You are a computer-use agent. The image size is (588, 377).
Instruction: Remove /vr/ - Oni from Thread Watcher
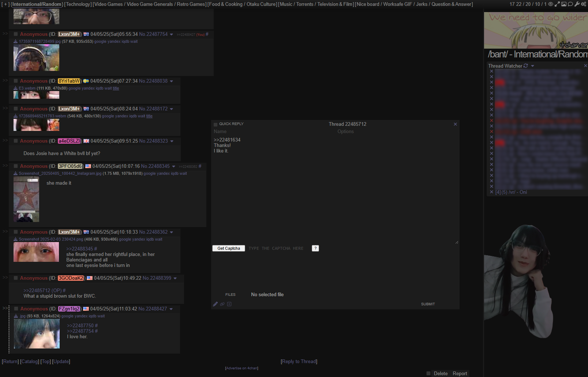[491, 192]
